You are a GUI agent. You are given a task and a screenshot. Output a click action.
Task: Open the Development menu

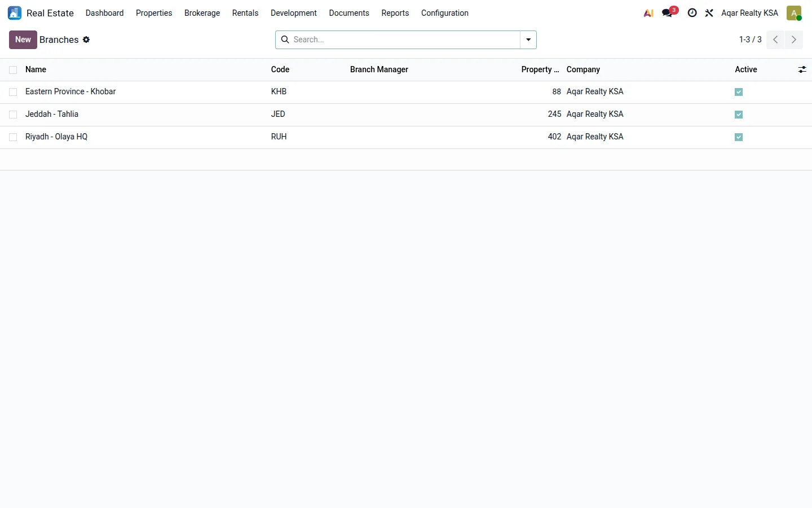[x=294, y=13]
